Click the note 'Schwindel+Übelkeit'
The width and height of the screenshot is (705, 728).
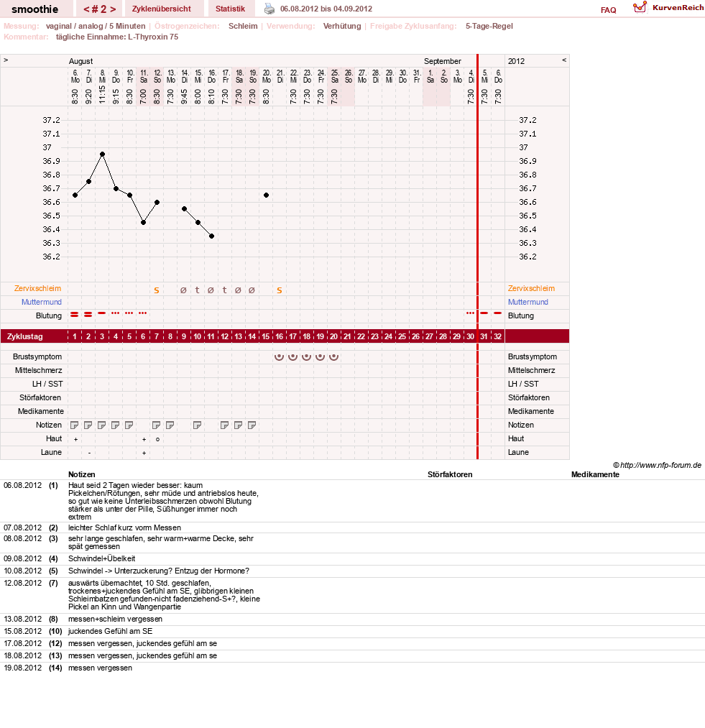tap(102, 558)
